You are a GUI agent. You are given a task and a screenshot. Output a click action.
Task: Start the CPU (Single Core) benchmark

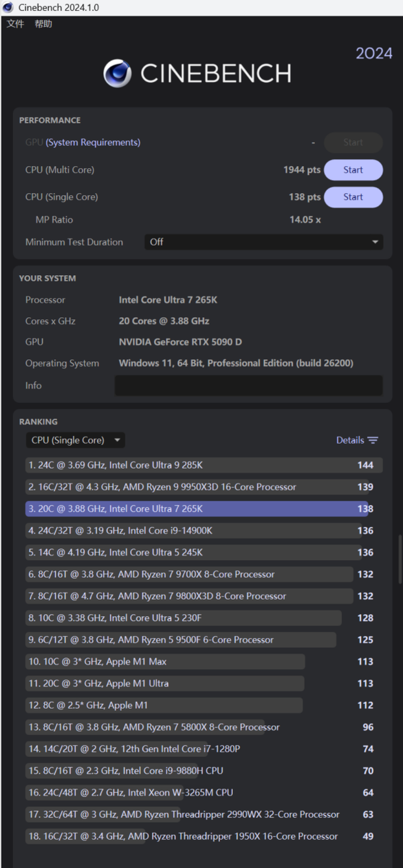pos(353,197)
